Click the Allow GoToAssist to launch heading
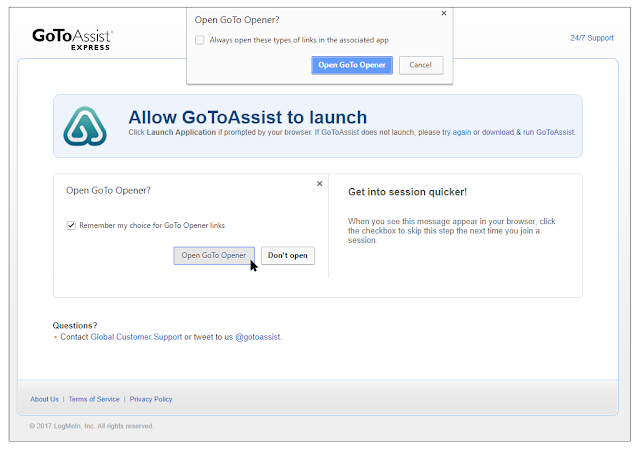The width and height of the screenshot is (640, 449). tap(248, 117)
